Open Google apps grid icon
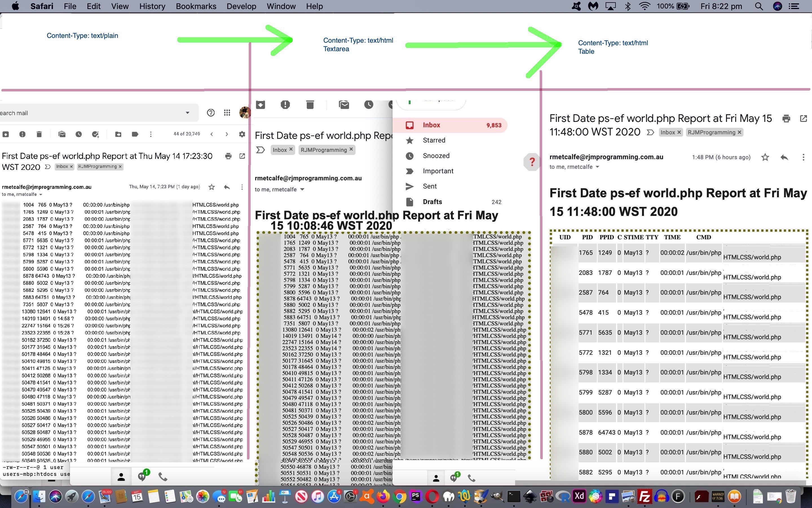 227,113
